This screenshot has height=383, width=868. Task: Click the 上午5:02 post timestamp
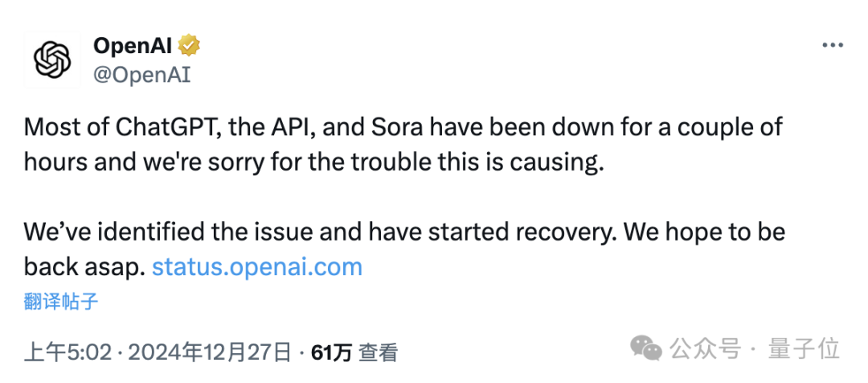(68, 352)
